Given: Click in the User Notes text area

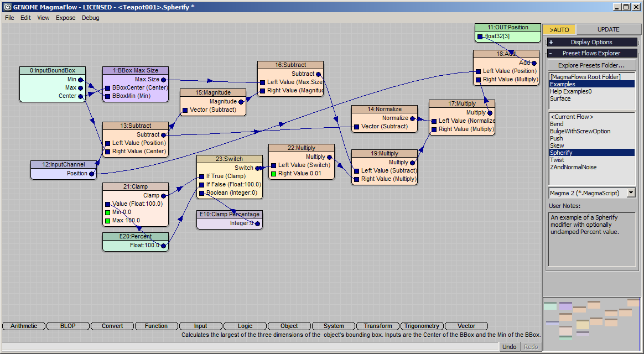Looking at the screenshot, I should (x=591, y=240).
